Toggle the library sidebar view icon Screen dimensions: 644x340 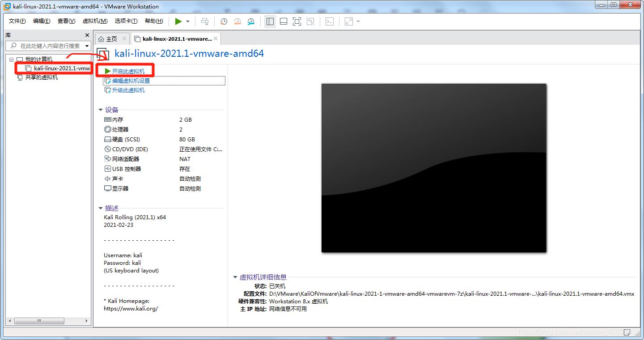(x=270, y=21)
